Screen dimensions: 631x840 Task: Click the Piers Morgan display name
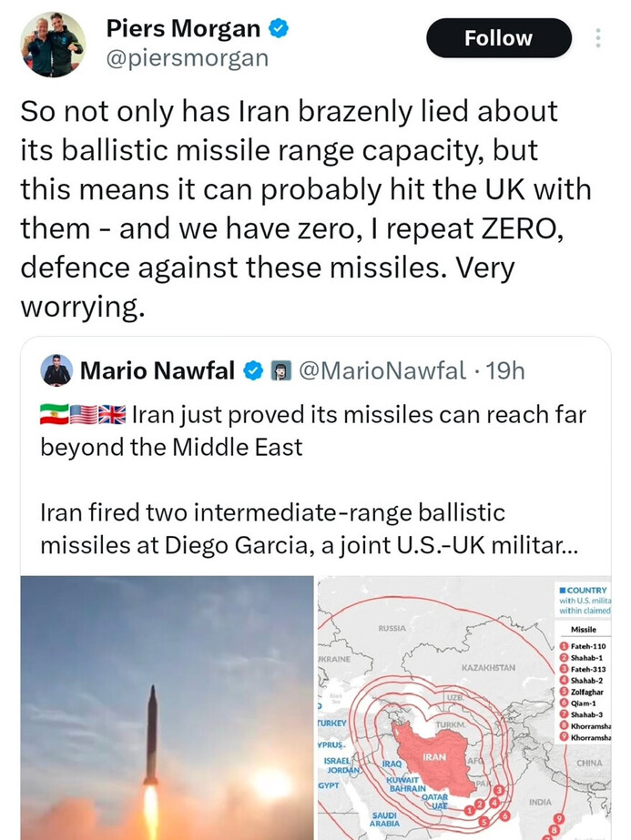coord(182,29)
